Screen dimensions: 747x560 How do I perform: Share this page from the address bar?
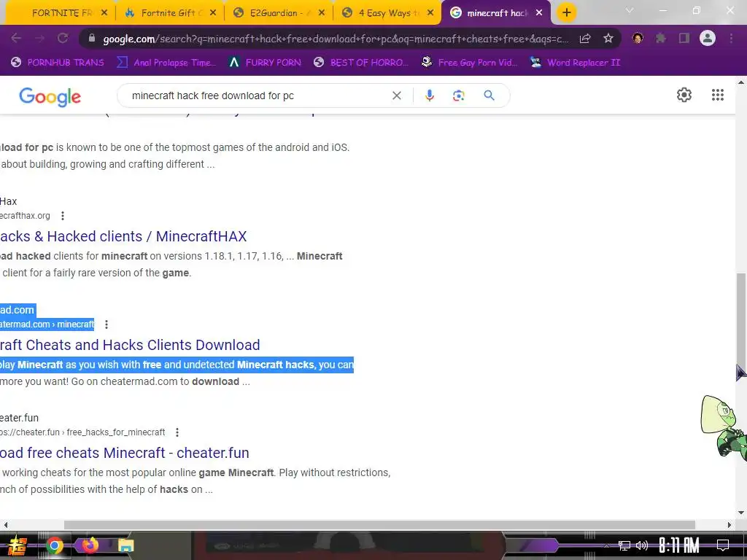pos(585,39)
